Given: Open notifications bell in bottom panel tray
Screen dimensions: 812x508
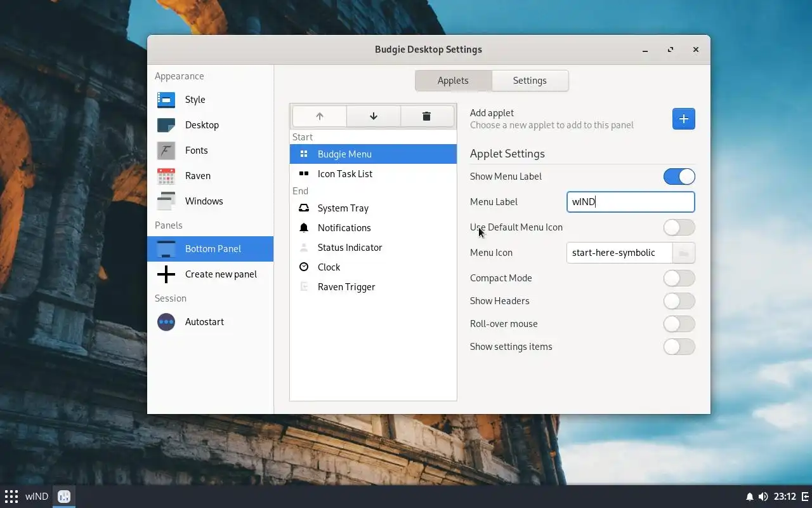Looking at the screenshot, I should (750, 497).
